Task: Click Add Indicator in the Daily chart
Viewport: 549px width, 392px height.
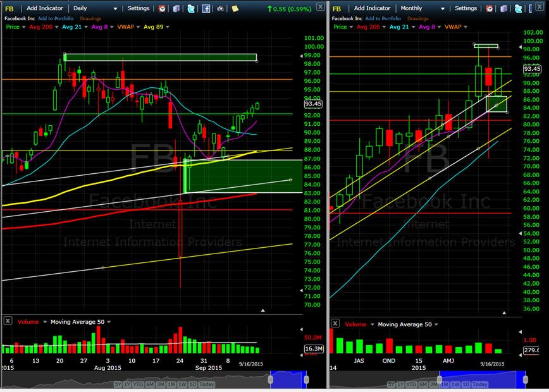Action: 45,8
